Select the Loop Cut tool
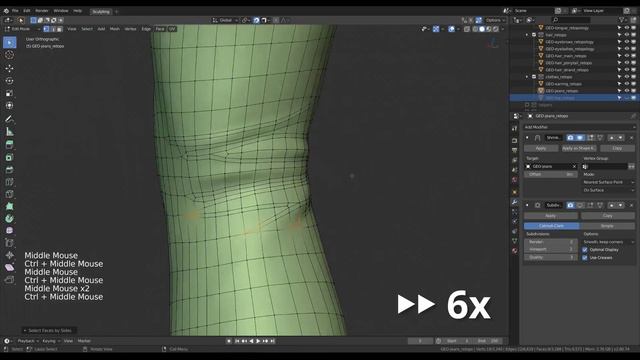Screen dimensions: 640x360 point(9,182)
